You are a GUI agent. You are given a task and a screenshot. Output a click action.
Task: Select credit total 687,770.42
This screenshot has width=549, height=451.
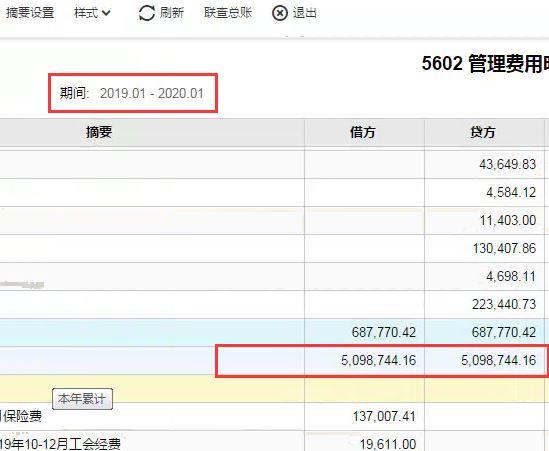(x=504, y=332)
